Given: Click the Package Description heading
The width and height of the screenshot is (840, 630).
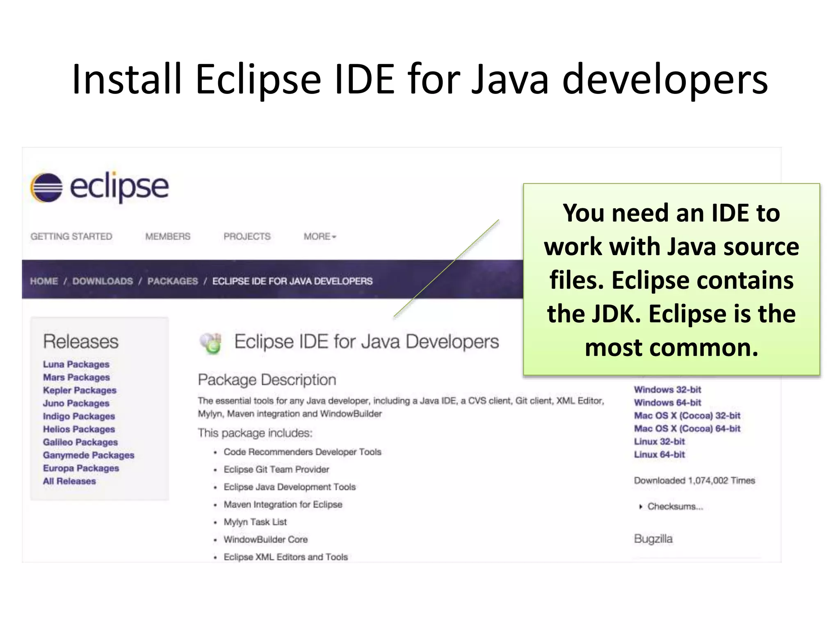Looking at the screenshot, I should (267, 380).
